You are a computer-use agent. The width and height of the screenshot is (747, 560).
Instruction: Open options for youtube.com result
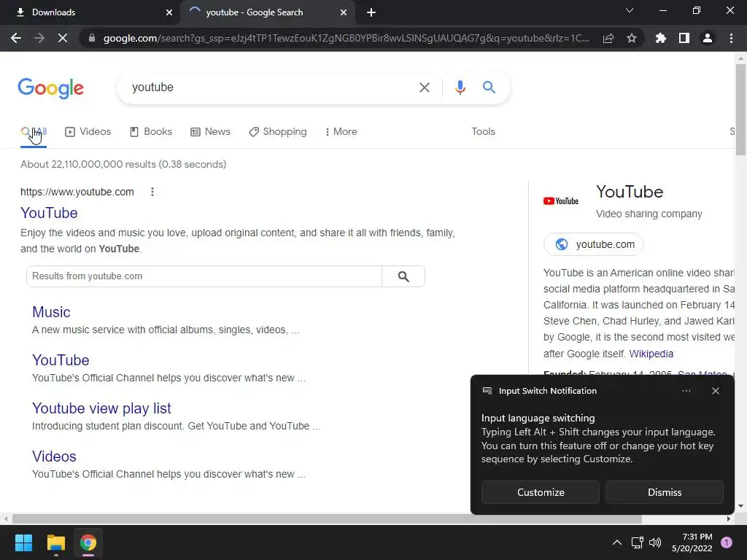click(x=152, y=192)
